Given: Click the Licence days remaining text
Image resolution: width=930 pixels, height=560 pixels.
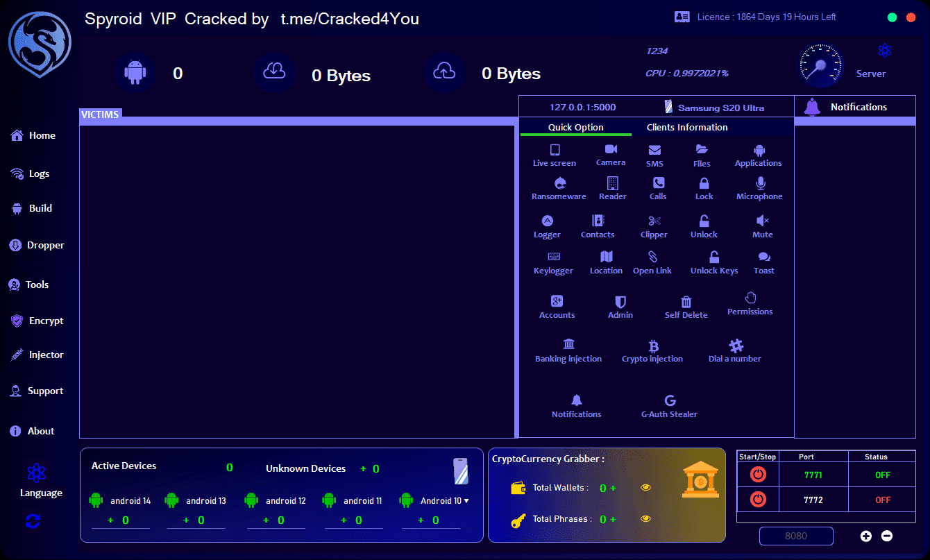Looking at the screenshot, I should (x=767, y=17).
